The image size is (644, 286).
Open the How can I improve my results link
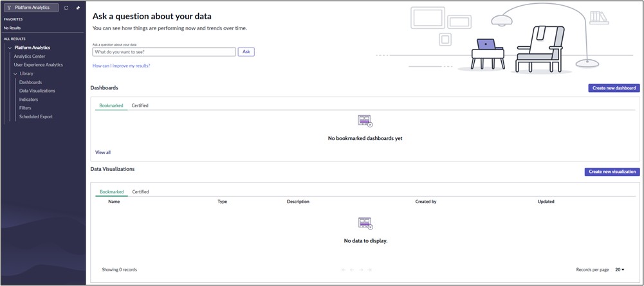pos(121,66)
